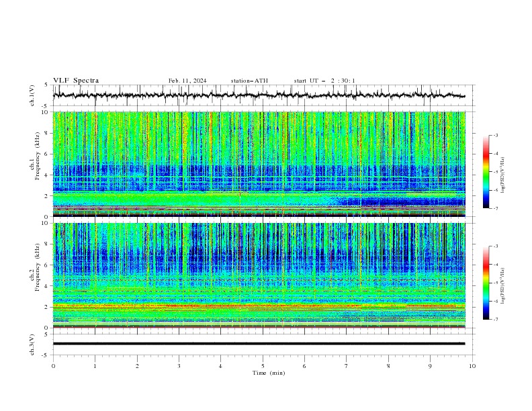This screenshot has height=411, width=532.
Task: Click the "-7" label on ch.2 color bar
Action: (496, 320)
